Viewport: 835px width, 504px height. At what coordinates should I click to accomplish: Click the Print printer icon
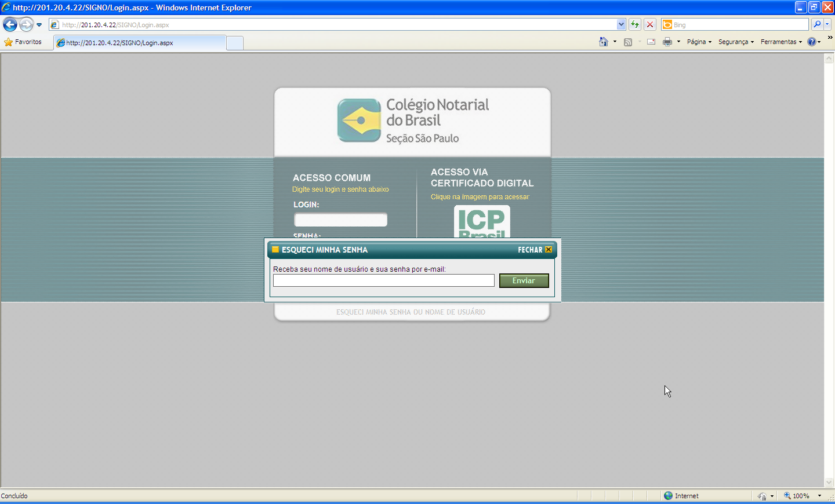click(x=667, y=42)
